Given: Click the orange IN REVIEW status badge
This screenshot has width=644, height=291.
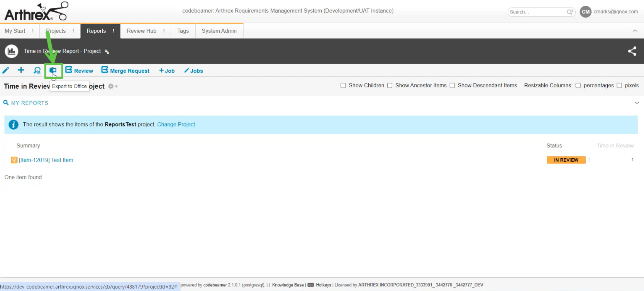Looking at the screenshot, I should click(566, 160).
